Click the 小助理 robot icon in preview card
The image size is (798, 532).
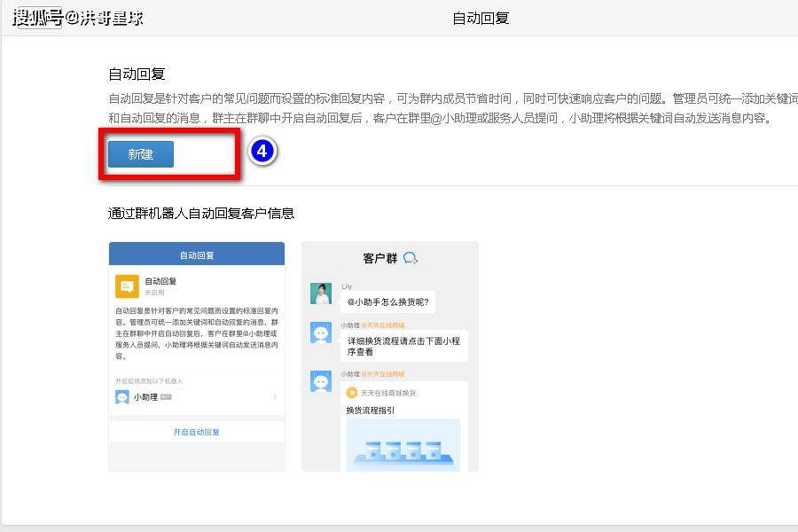(122, 397)
